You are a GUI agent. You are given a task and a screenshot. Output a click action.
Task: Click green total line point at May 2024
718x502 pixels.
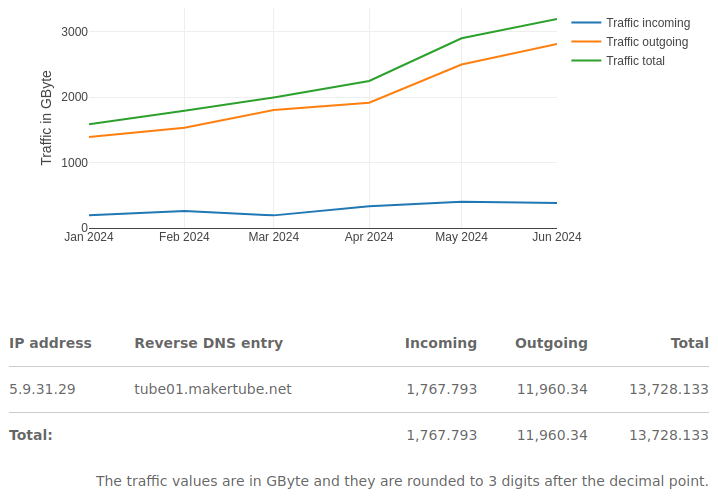[461, 38]
